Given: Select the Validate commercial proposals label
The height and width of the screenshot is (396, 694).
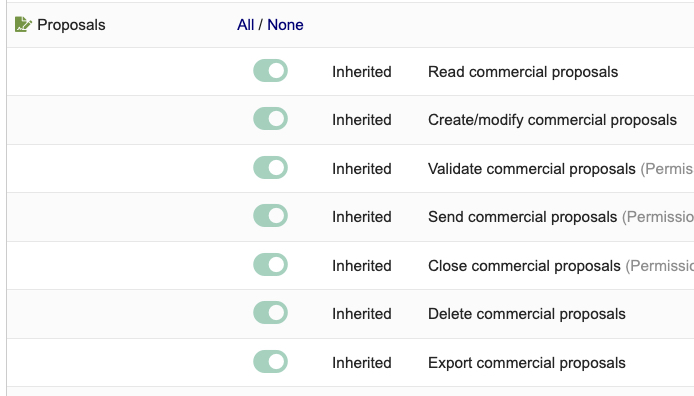Looking at the screenshot, I should coord(532,169).
